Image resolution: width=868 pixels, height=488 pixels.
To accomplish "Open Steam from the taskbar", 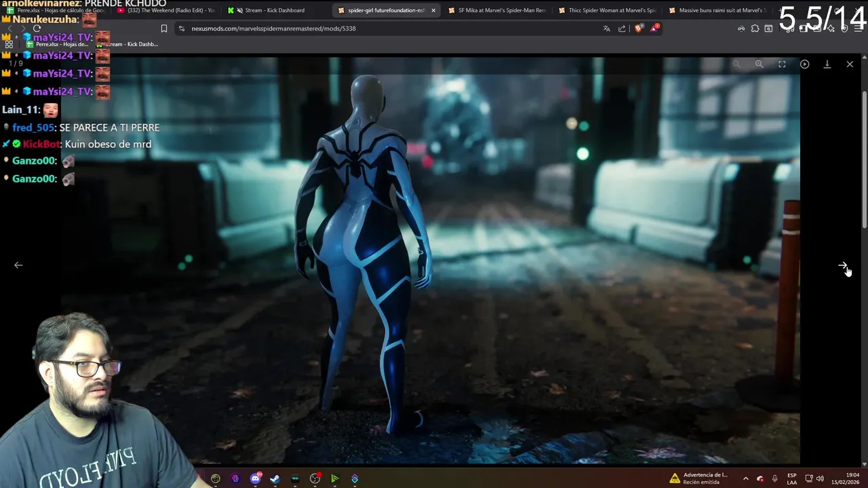I will pyautogui.click(x=275, y=479).
